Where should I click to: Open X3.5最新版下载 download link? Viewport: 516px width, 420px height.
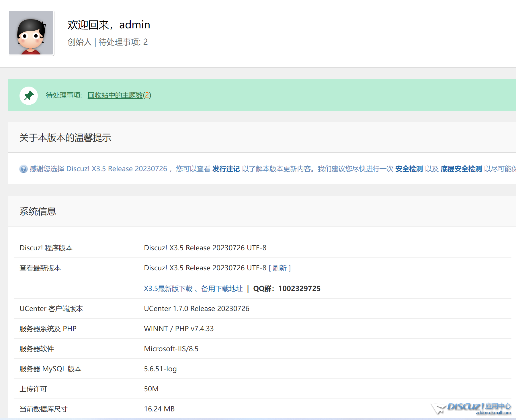(x=168, y=289)
